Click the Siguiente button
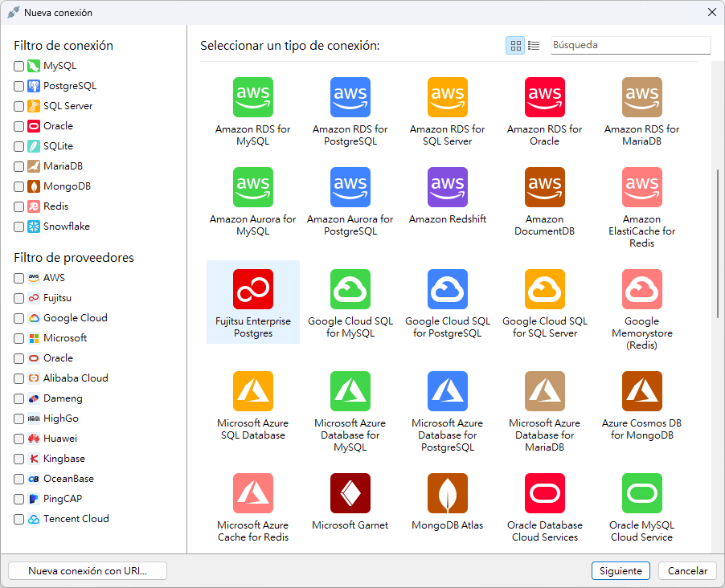Screen dimensions: 725x588 (x=621, y=571)
